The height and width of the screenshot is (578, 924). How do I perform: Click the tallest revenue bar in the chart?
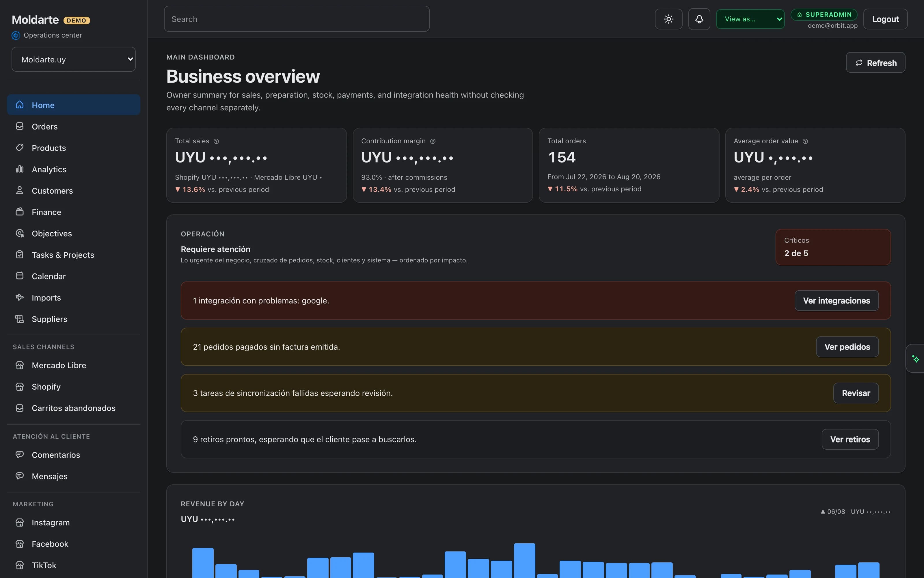point(524,560)
